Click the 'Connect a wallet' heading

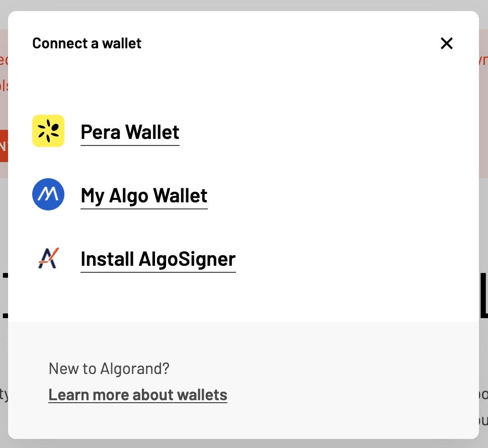click(x=87, y=43)
